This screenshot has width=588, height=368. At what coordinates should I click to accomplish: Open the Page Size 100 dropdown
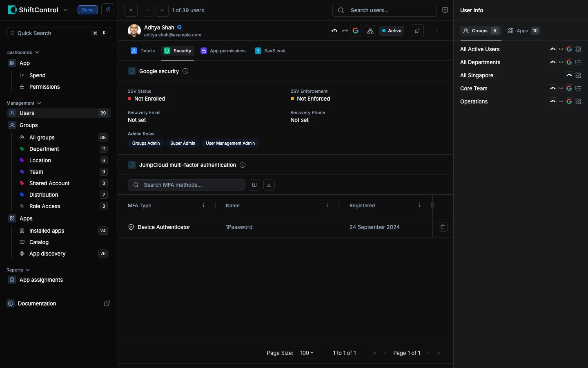[306, 353]
